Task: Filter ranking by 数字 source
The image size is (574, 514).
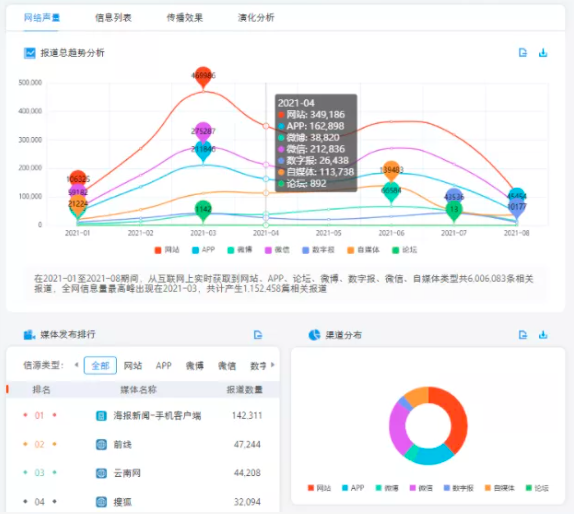Action: pos(258,365)
